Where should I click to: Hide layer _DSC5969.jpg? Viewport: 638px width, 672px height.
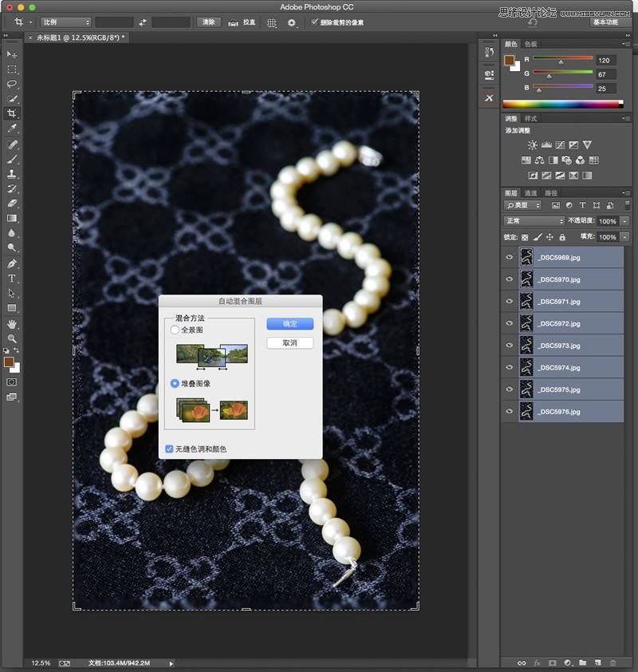[x=509, y=257]
